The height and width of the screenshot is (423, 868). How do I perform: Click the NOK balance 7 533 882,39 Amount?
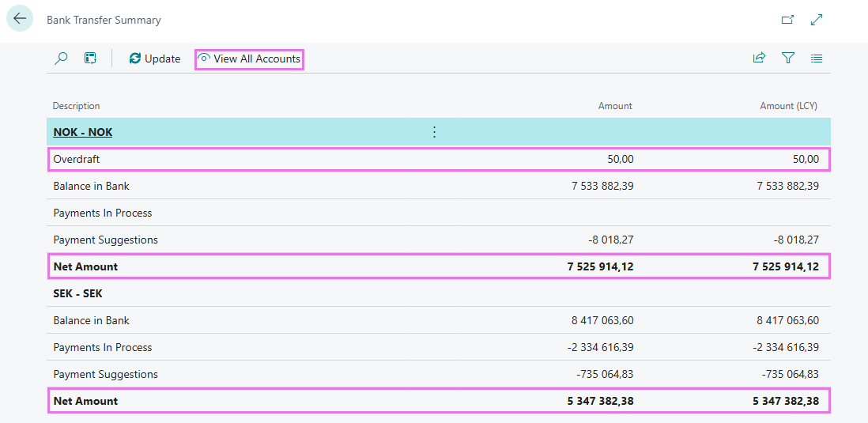tap(602, 186)
